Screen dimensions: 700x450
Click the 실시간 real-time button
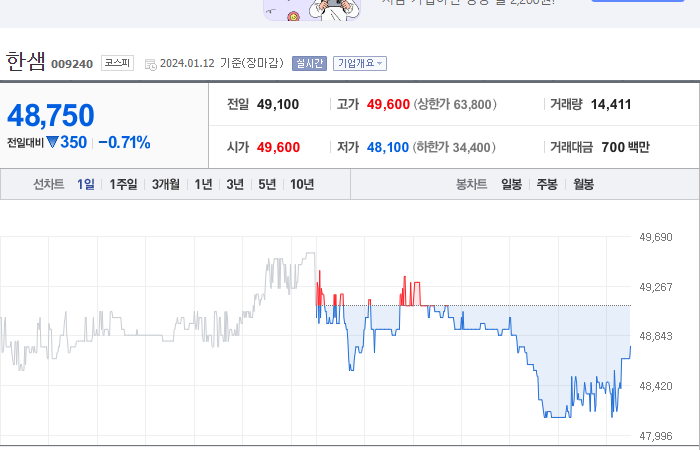[309, 63]
